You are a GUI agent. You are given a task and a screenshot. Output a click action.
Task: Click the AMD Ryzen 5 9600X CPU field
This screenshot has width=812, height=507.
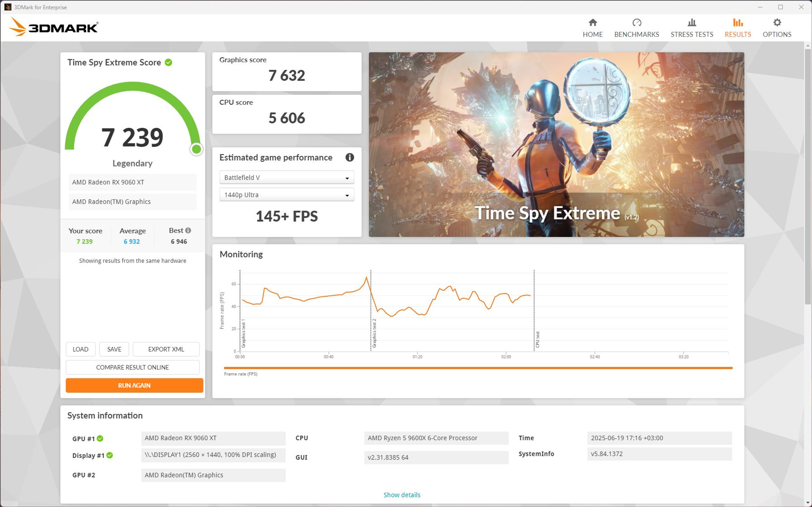tap(436, 438)
